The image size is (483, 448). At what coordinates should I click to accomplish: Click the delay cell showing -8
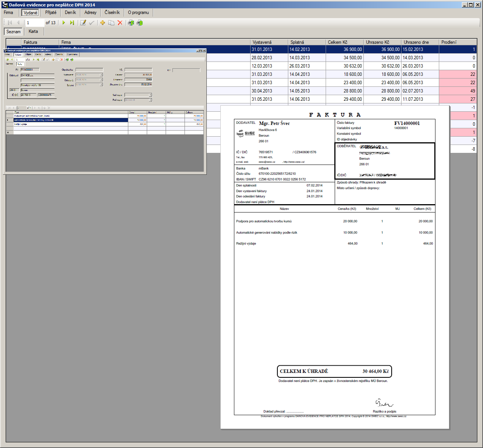click(x=463, y=149)
